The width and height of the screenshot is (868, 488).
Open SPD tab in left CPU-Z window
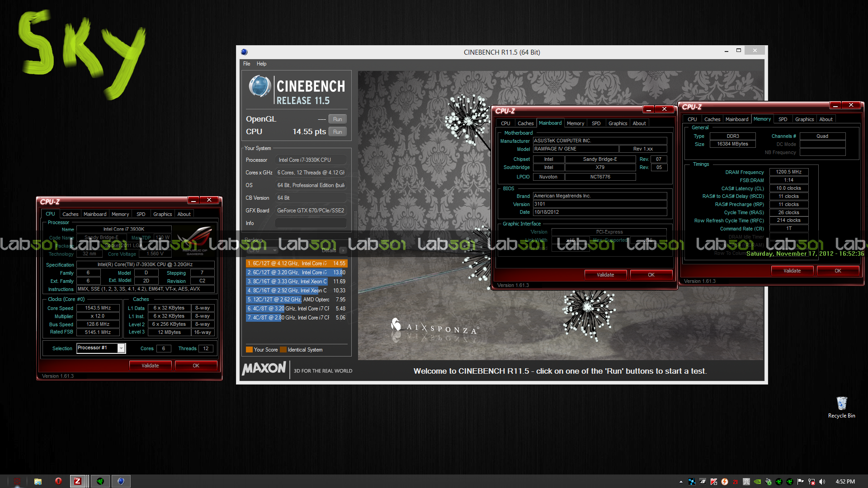pos(141,214)
